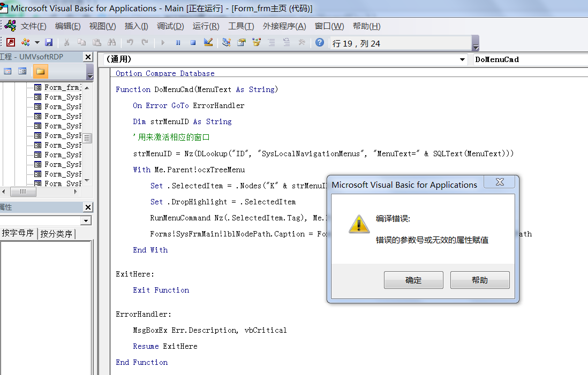Click the Toolbox hammer-and-wrench icon
Image resolution: width=588 pixels, height=375 pixels.
click(x=301, y=42)
